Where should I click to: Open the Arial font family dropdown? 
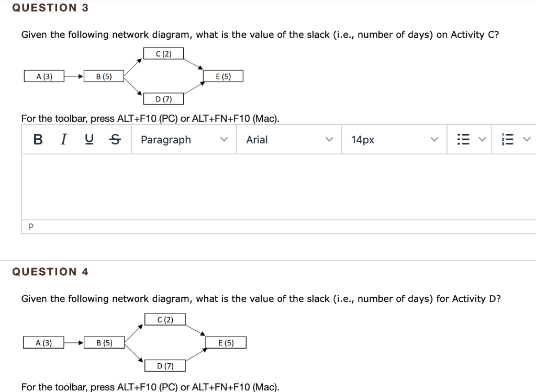[288, 139]
